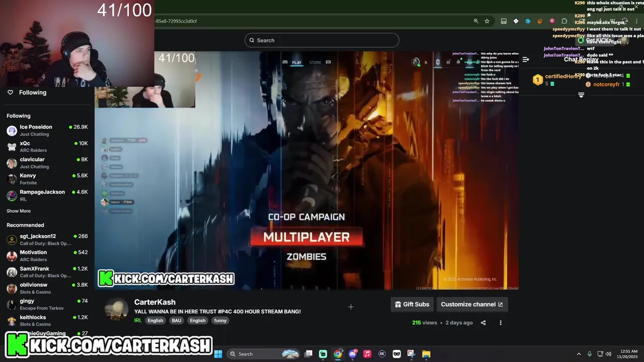The image size is (644, 362).
Task: Open keithlocks recommended channel avatar
Action: [12, 321]
